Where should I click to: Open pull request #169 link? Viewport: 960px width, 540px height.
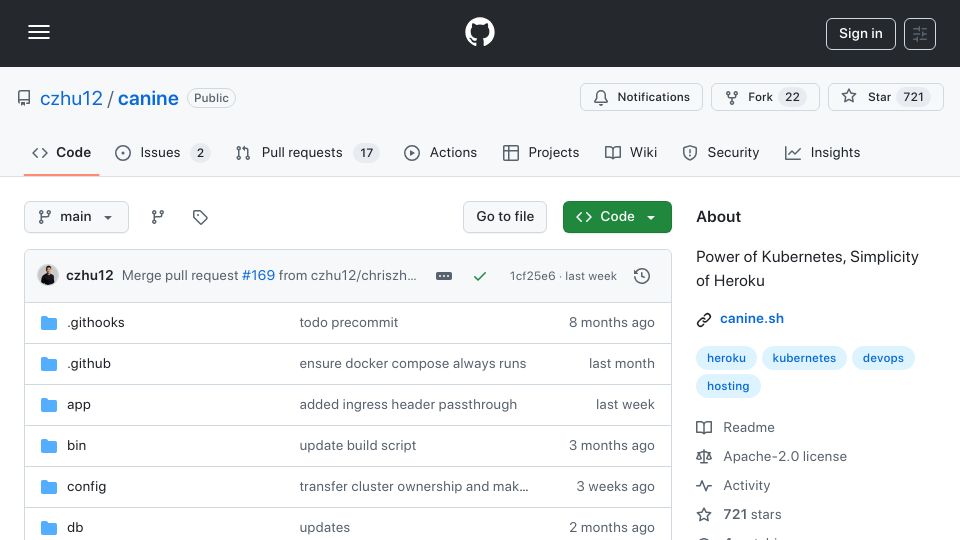pyautogui.click(x=258, y=276)
